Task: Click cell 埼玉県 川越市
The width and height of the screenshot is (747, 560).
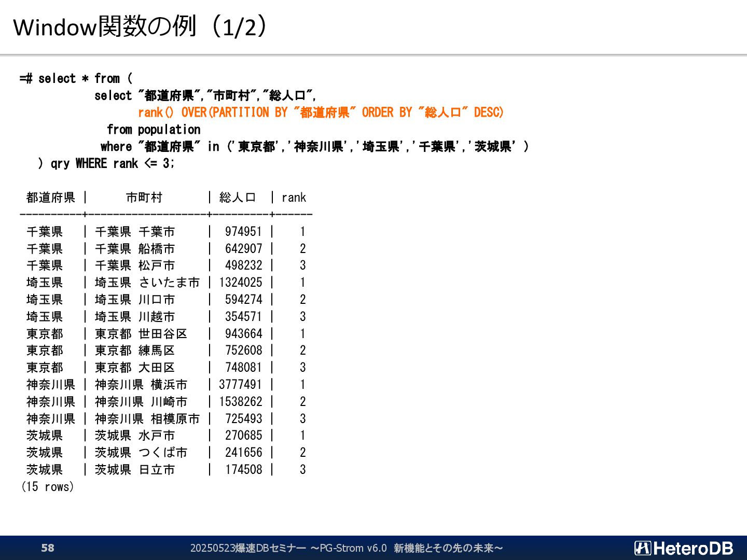Action: pos(135,317)
